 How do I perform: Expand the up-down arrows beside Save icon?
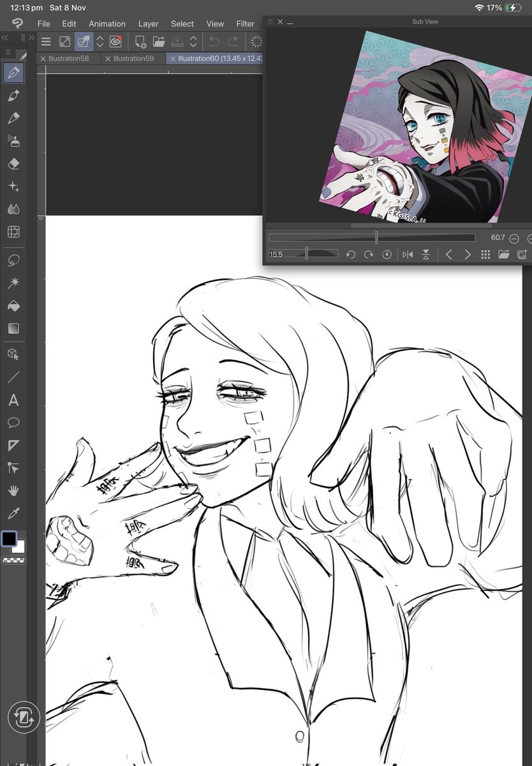[194, 42]
